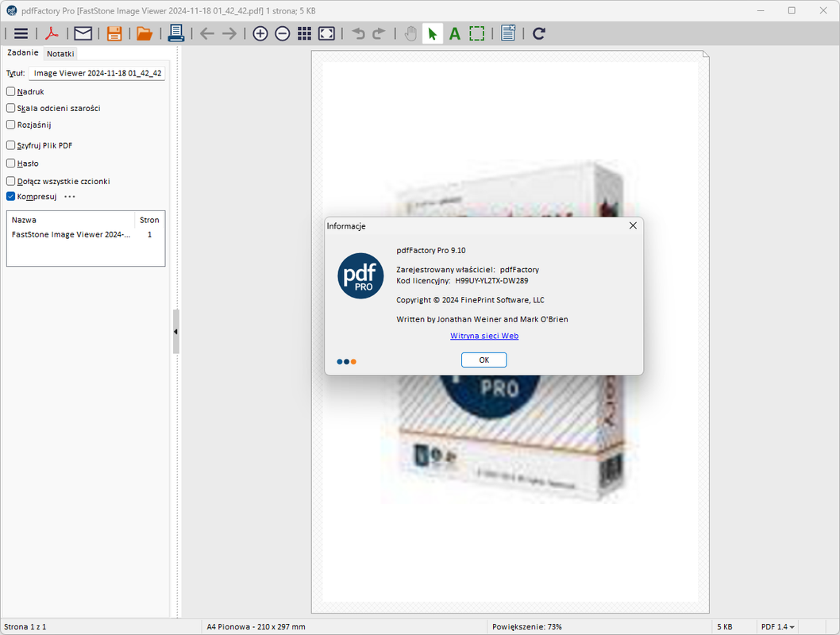Select the dashed rectangle snapshot tool
The width and height of the screenshot is (840, 635).
[x=477, y=33]
